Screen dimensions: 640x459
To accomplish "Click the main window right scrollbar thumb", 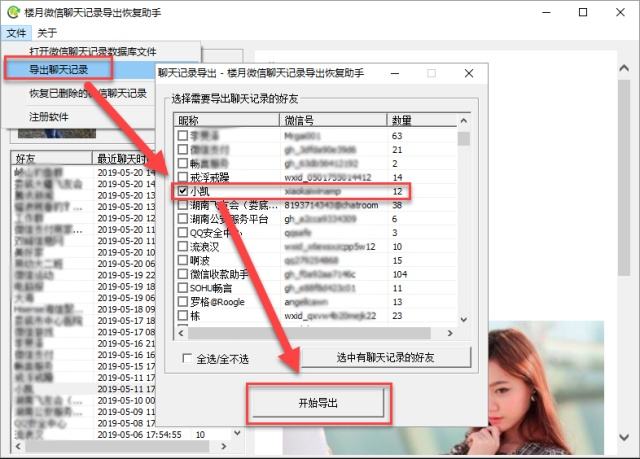I will point(624,177).
